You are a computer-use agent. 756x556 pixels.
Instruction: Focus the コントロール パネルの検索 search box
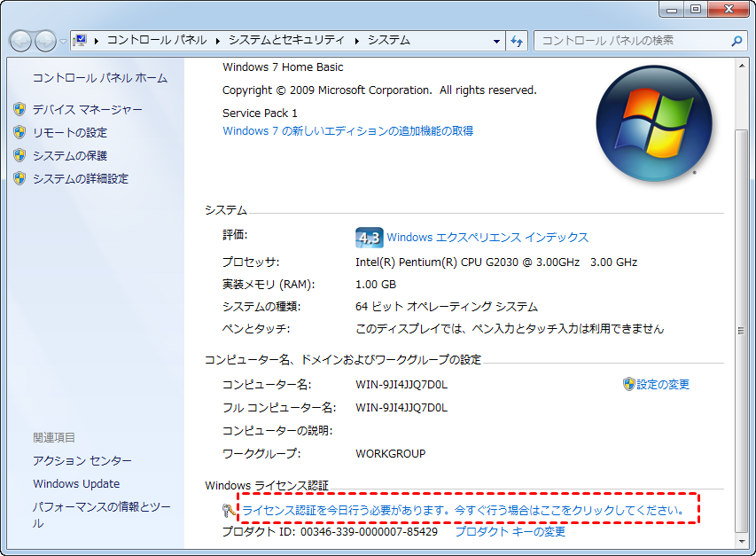click(x=632, y=41)
